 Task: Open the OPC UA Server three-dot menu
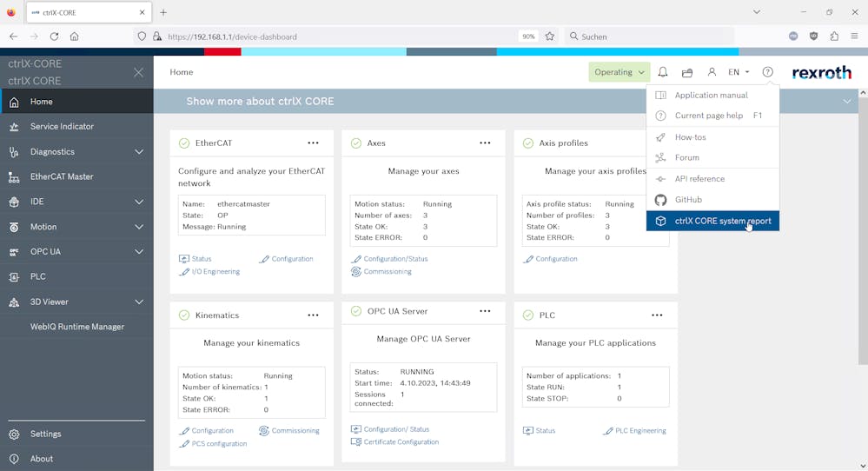click(x=485, y=311)
